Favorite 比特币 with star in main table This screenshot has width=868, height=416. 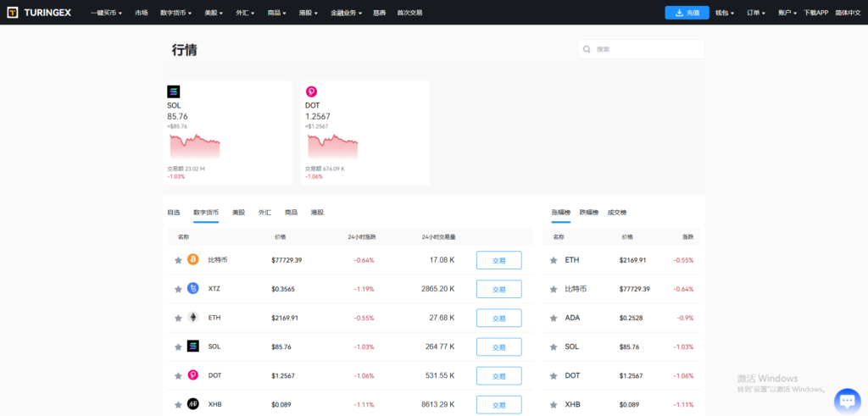point(178,260)
